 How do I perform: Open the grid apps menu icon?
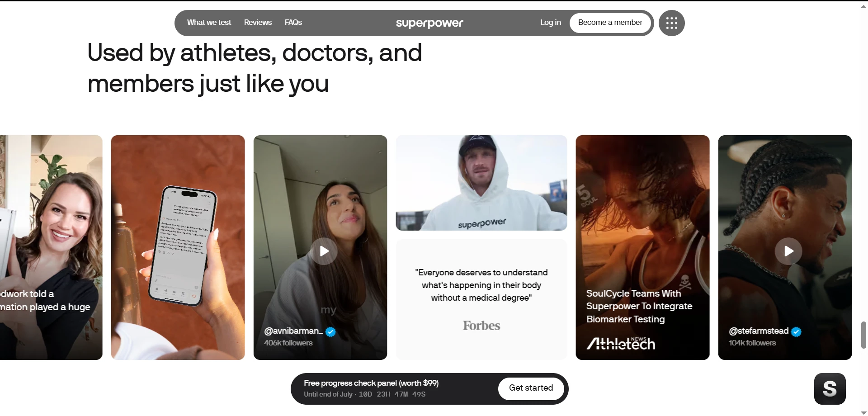671,23
